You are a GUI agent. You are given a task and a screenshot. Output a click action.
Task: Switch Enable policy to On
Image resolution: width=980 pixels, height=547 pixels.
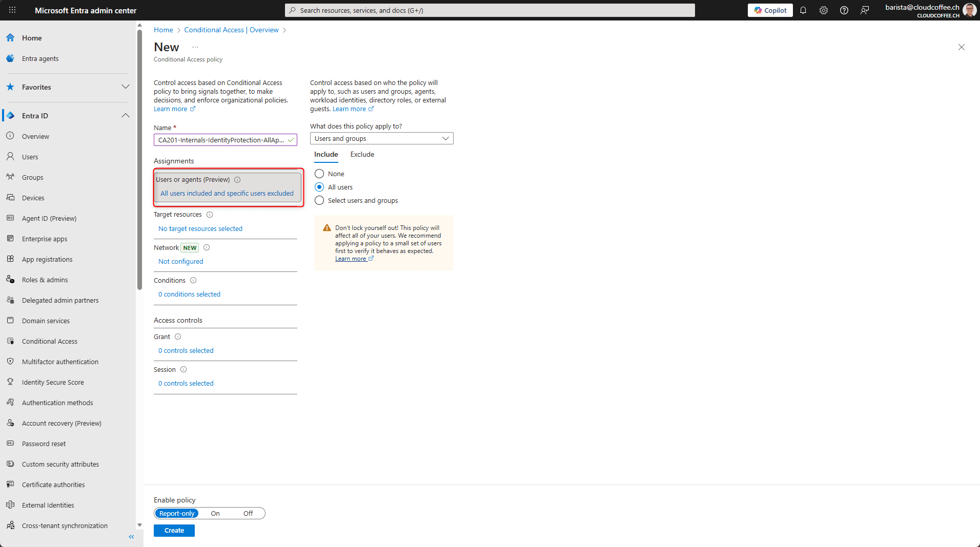point(215,513)
